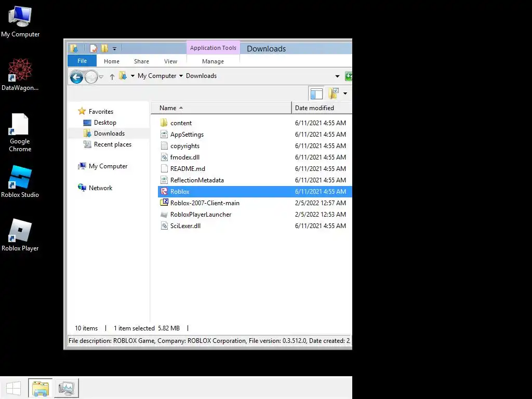This screenshot has height=399, width=532.
Task: Select the AppSettings file icon
Action: tap(164, 135)
